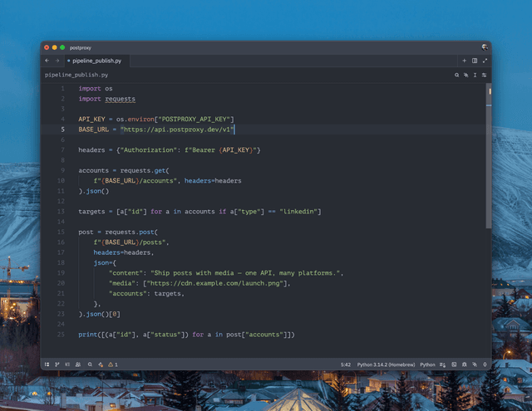Open the pipeline_publish.py tab
Screen dimensions: 532x411
point(96,61)
